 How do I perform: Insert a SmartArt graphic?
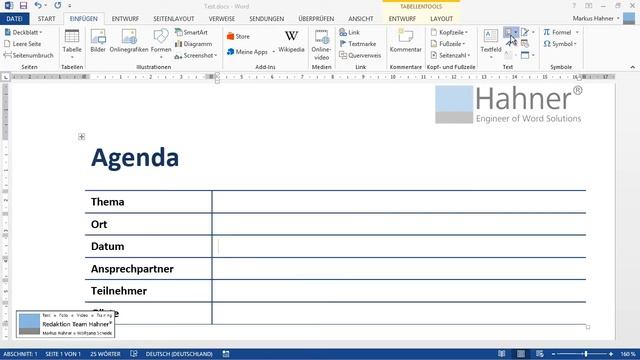coord(191,32)
